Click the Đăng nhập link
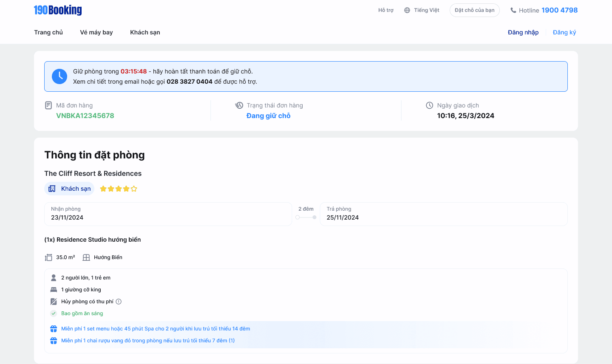Screen dimensions: 612x364 [523, 32]
